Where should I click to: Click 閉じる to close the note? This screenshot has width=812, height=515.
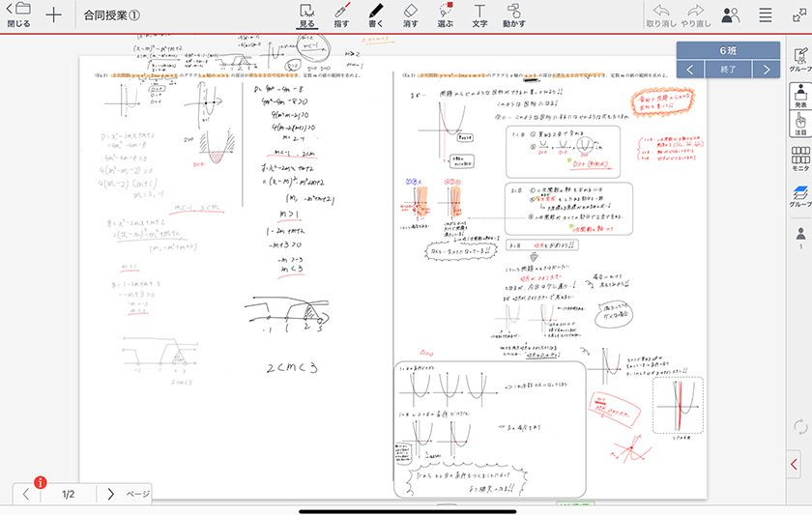(18, 15)
